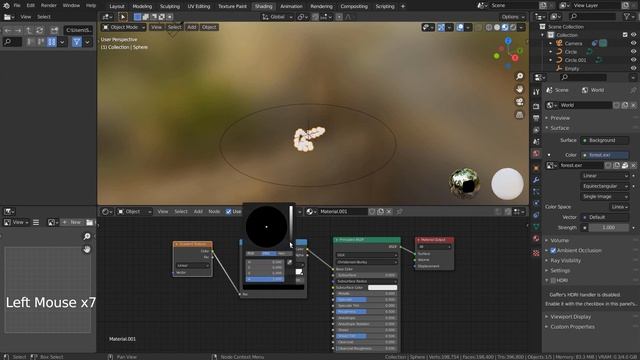The width and height of the screenshot is (640, 360).
Task: Open the Global transform orientation dropdown
Action: pyautogui.click(x=278, y=17)
